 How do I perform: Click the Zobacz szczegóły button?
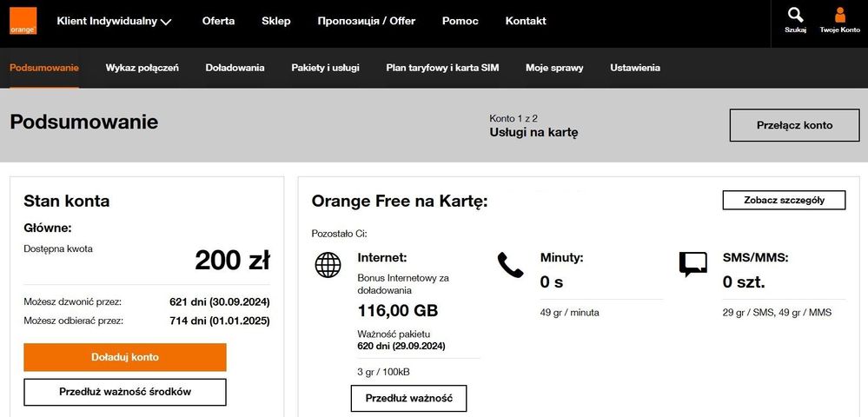point(784,200)
